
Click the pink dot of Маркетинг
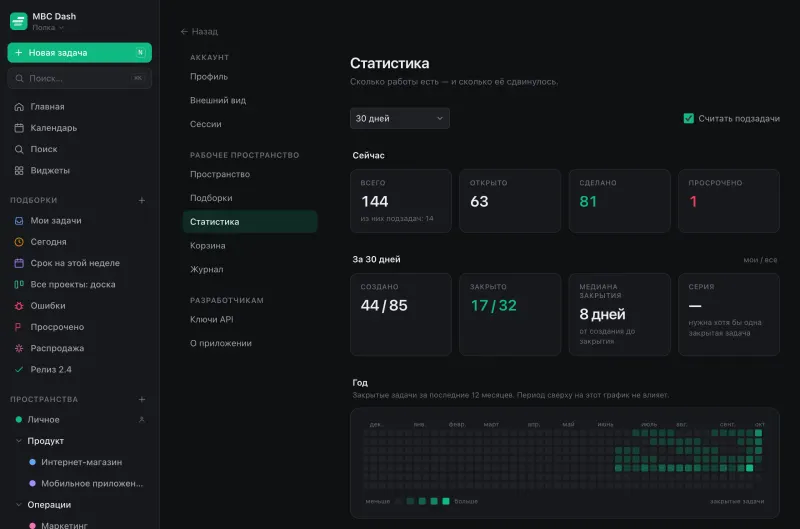click(33, 525)
